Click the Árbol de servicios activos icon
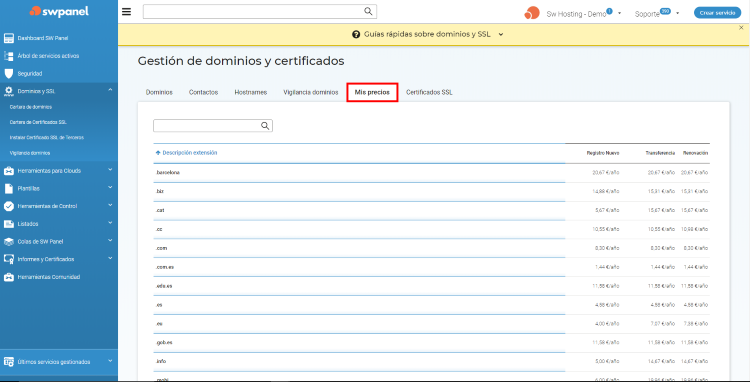The width and height of the screenshot is (750, 382). [x=9, y=56]
